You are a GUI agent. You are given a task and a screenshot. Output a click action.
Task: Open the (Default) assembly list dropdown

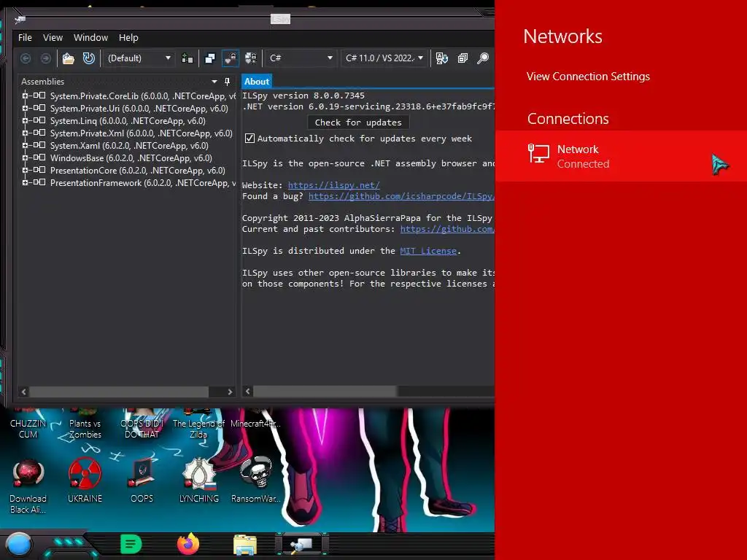139,58
